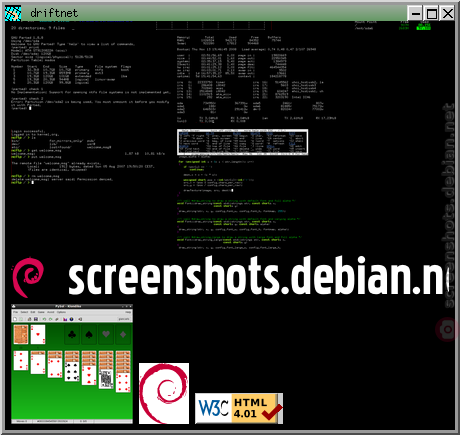
Task: Select the screenshots.debian.net banner image
Action: [230, 276]
